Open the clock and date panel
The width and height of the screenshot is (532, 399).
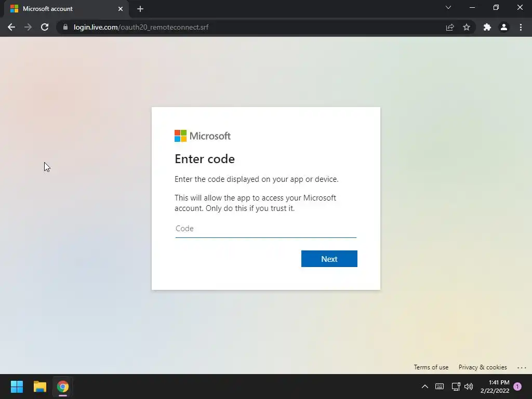point(495,387)
